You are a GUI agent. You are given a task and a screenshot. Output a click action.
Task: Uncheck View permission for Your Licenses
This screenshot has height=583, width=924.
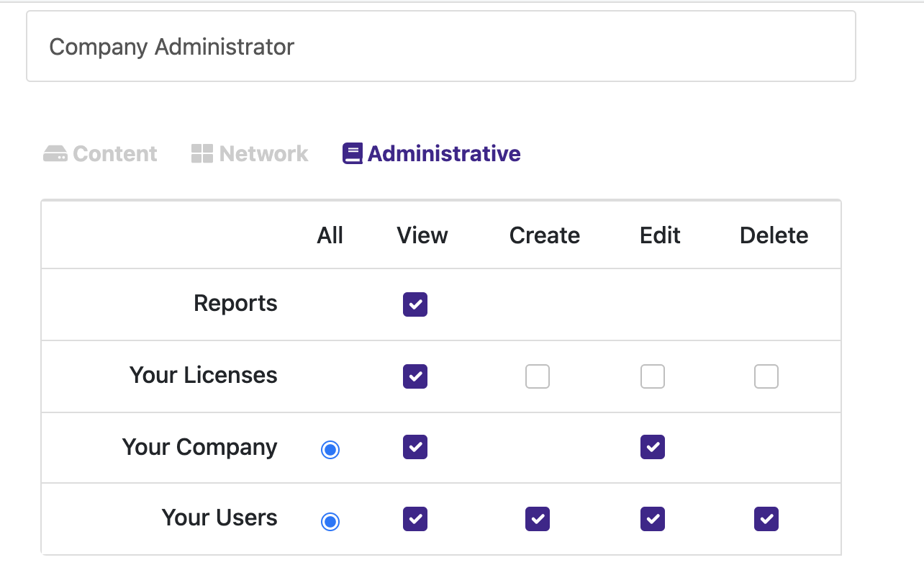pos(415,376)
